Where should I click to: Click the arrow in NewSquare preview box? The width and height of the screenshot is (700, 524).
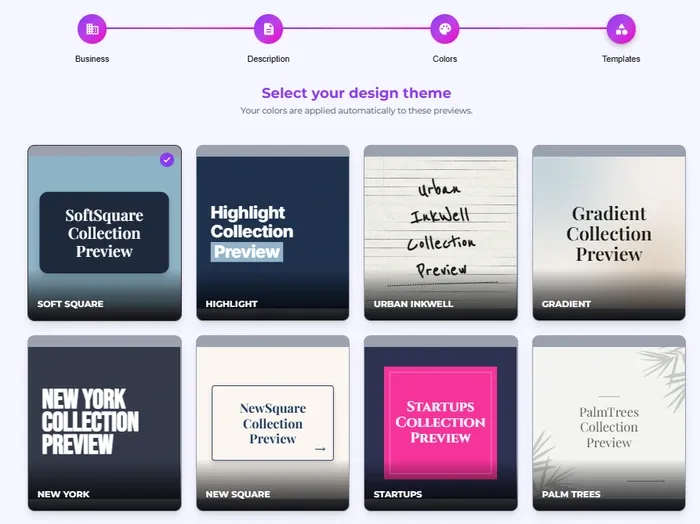tap(320, 449)
